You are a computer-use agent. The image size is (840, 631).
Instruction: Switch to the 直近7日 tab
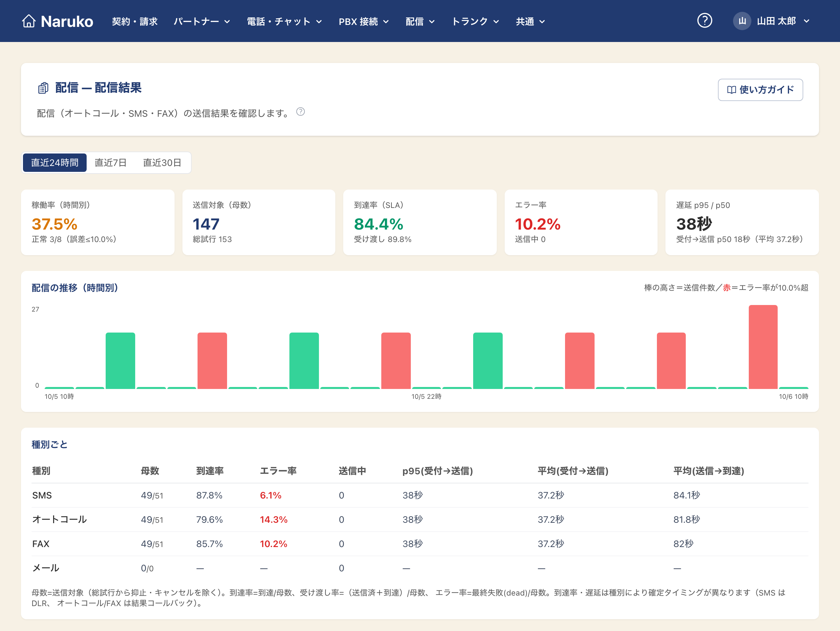click(x=111, y=162)
